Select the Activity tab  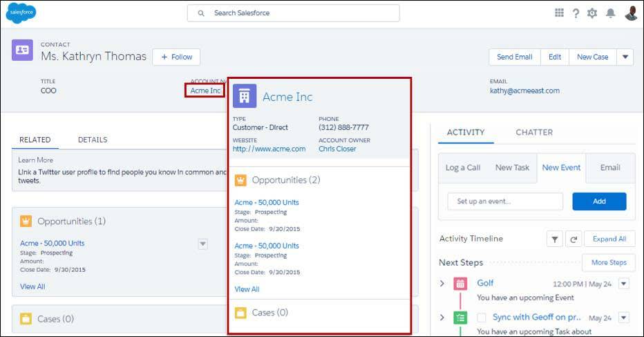tap(466, 132)
